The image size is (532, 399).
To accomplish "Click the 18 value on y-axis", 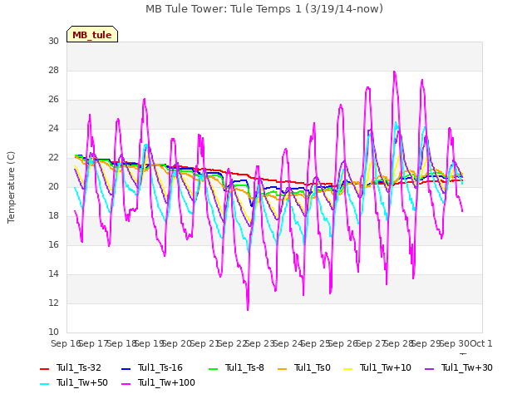I will 53,216.
